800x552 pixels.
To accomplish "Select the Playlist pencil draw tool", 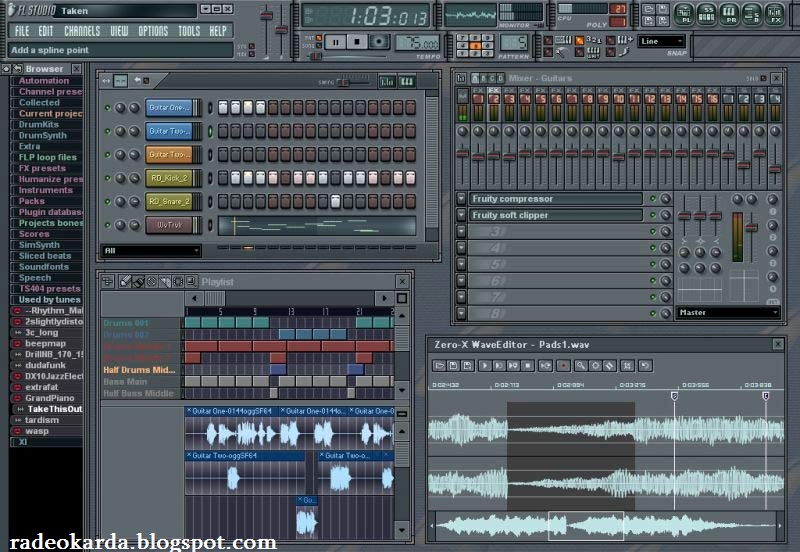I will coord(125,282).
